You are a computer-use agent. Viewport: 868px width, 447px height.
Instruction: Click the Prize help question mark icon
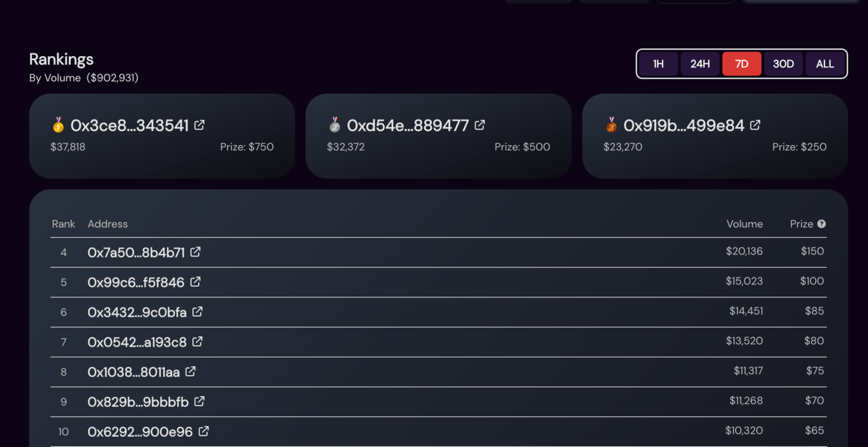click(x=821, y=224)
